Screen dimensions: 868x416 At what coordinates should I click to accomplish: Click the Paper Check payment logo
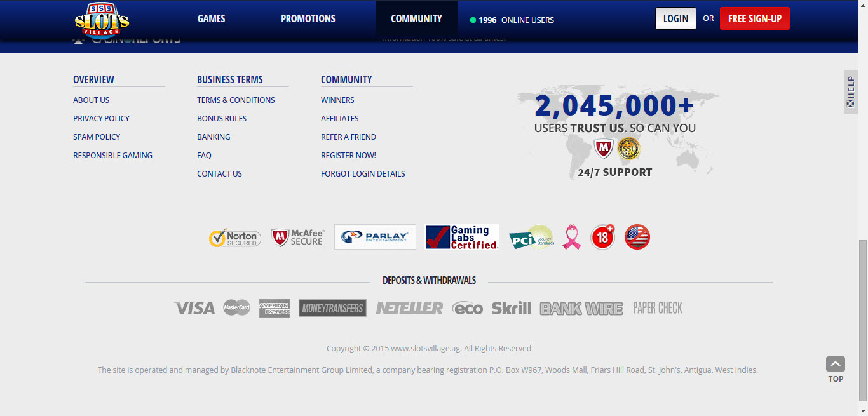(x=658, y=308)
